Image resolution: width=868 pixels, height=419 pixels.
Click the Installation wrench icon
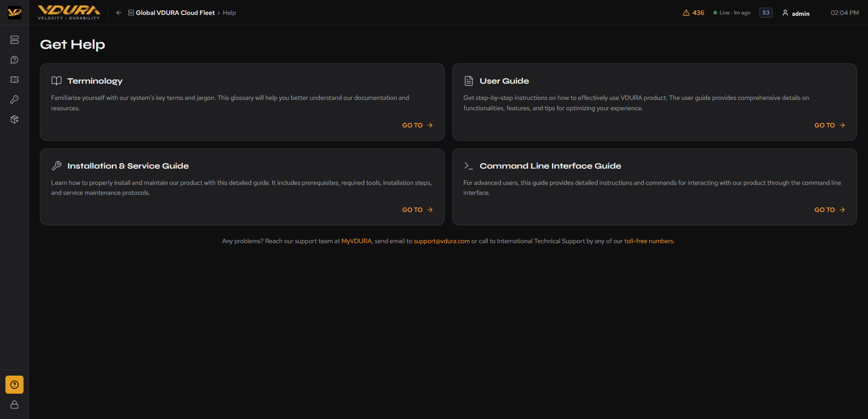tap(57, 166)
